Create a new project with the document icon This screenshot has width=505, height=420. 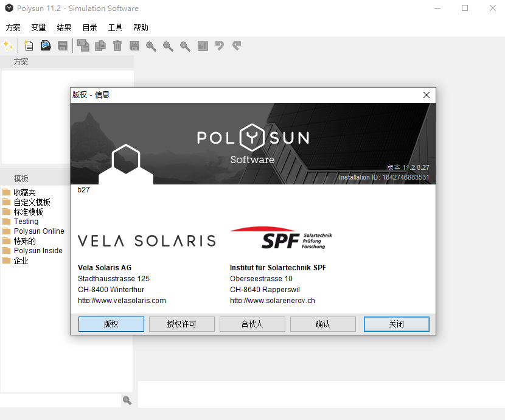click(x=29, y=46)
